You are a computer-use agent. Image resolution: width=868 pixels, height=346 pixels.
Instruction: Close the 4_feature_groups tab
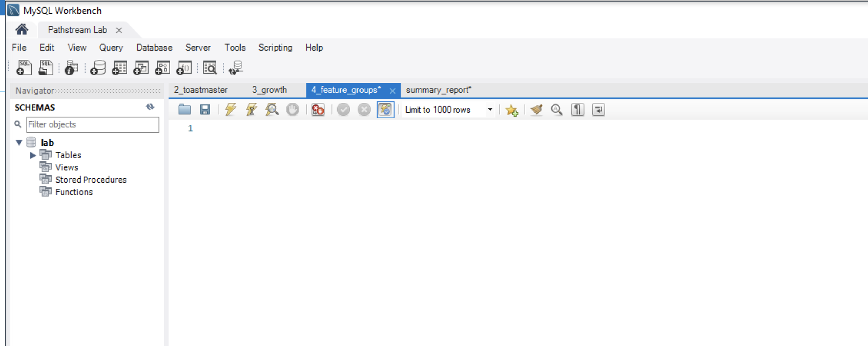coord(392,91)
